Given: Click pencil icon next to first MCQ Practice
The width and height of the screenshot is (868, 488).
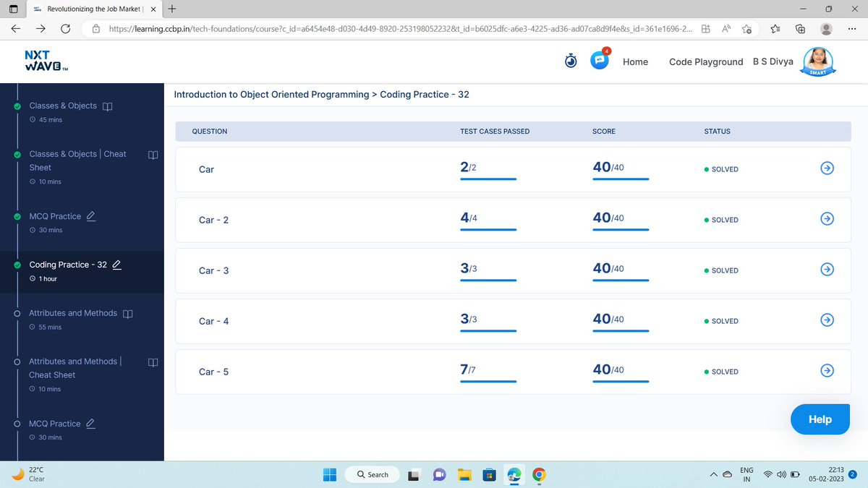Looking at the screenshot, I should pos(91,216).
